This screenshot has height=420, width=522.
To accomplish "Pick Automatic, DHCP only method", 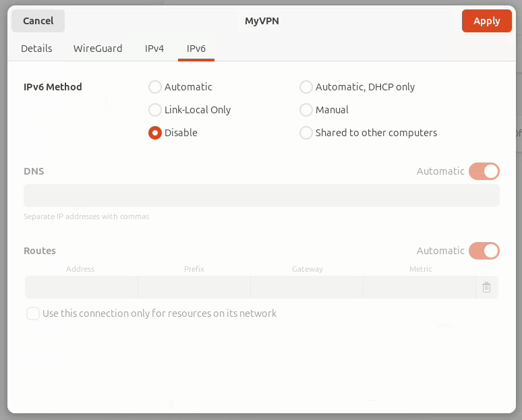I will 306,87.
